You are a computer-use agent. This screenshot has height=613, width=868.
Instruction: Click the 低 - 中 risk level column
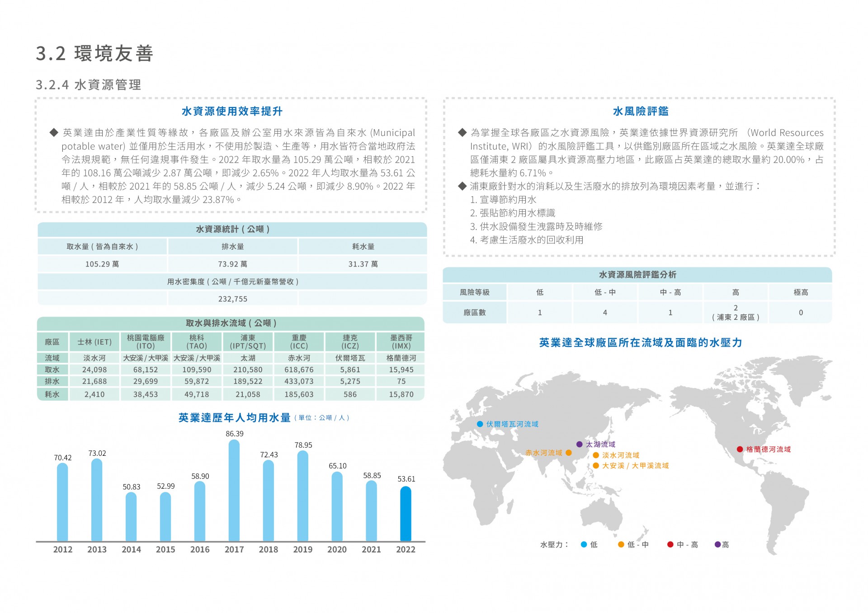pyautogui.click(x=605, y=292)
